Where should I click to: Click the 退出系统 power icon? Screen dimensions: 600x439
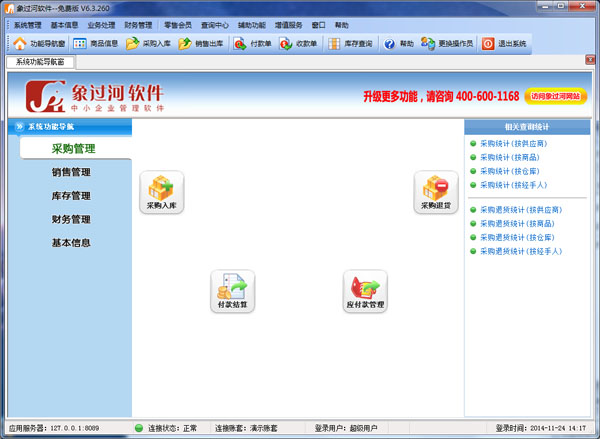[488, 44]
